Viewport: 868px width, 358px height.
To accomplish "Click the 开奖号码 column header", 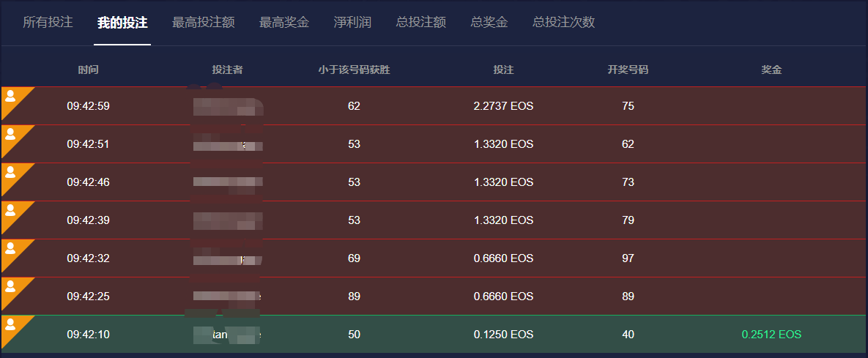I will pyautogui.click(x=628, y=70).
